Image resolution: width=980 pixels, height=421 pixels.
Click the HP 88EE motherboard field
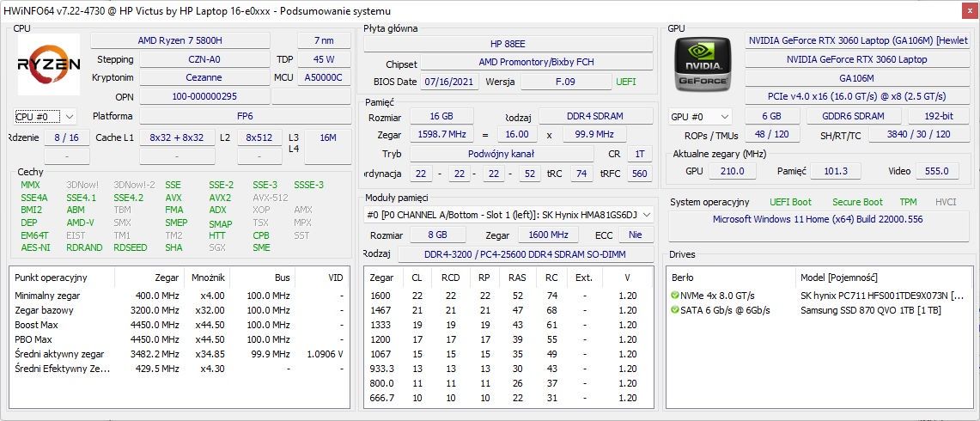tap(508, 44)
